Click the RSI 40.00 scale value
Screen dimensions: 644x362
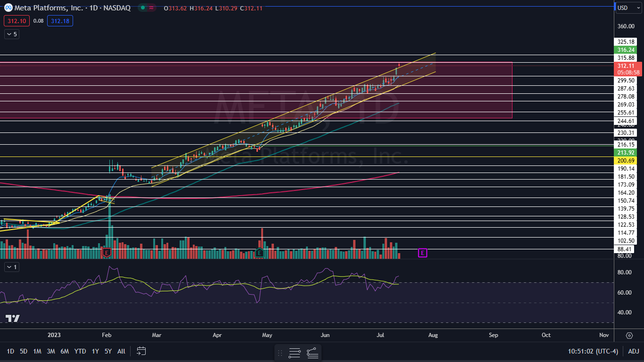[x=624, y=312]
